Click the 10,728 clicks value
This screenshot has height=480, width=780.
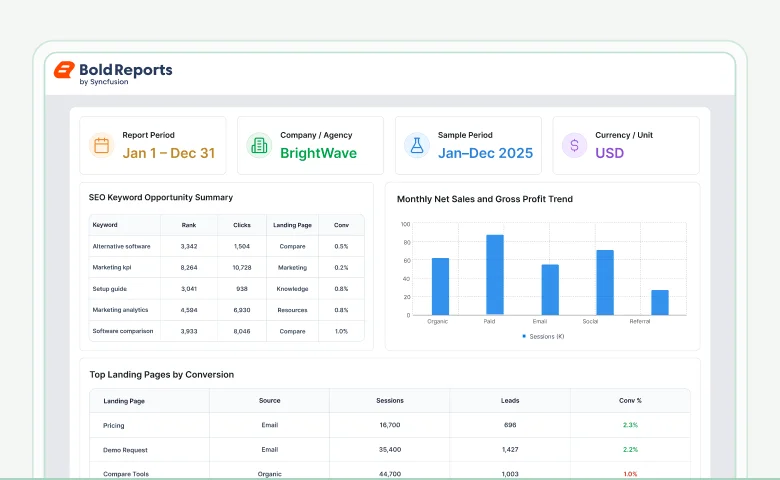[242, 268]
